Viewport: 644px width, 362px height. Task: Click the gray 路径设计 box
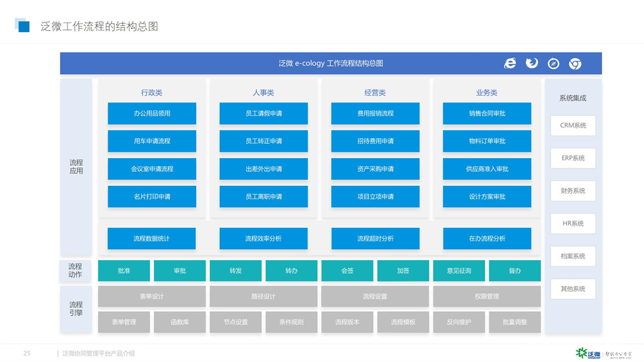pos(264,296)
